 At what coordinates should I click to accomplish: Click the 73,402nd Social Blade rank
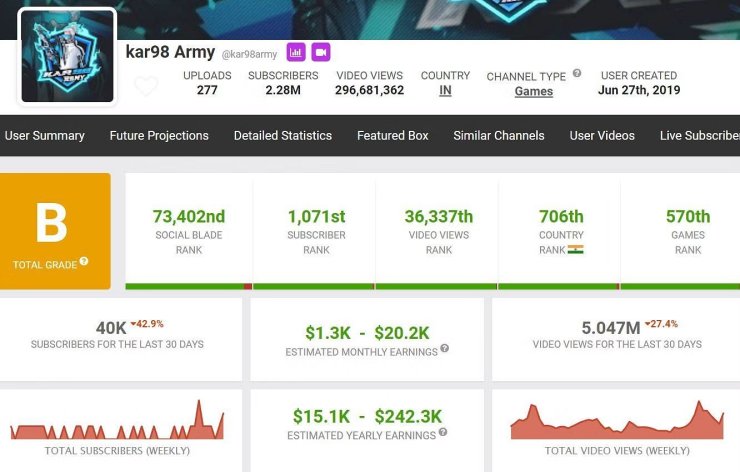click(x=189, y=217)
